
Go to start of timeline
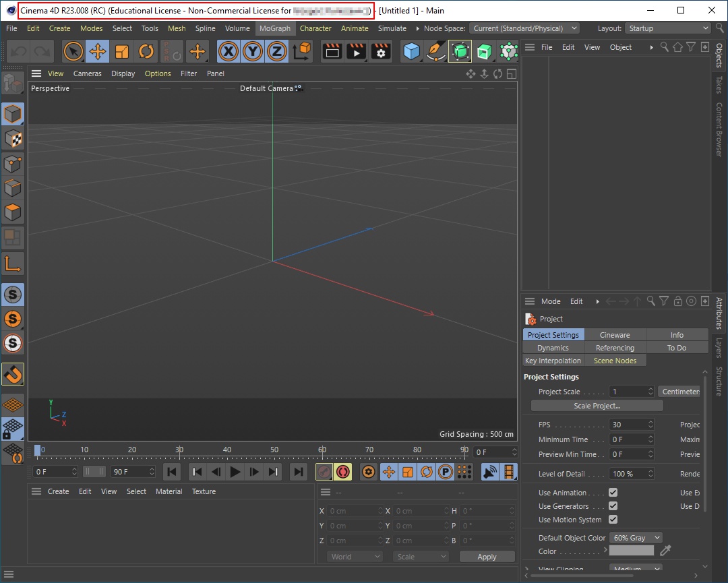coord(172,472)
